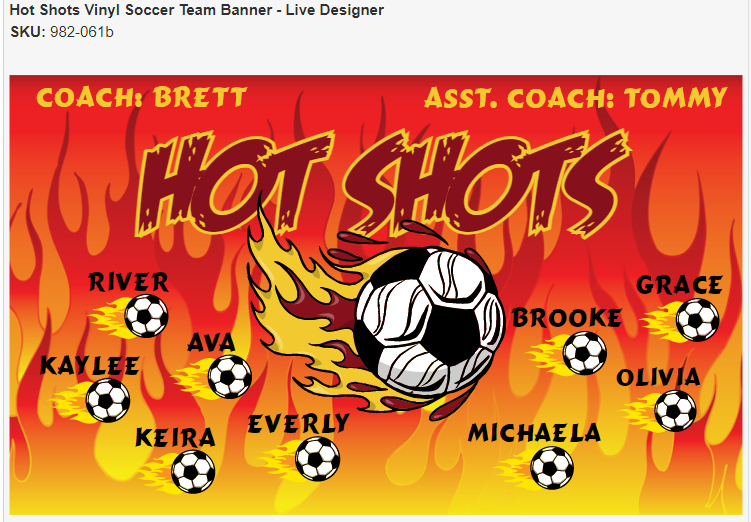
Task: Select the Coach: Brett text
Action: [x=141, y=97]
